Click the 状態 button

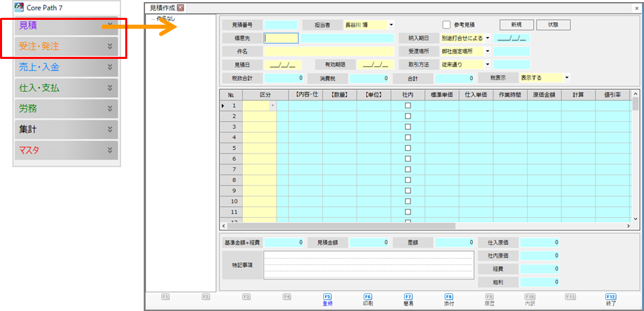(553, 25)
